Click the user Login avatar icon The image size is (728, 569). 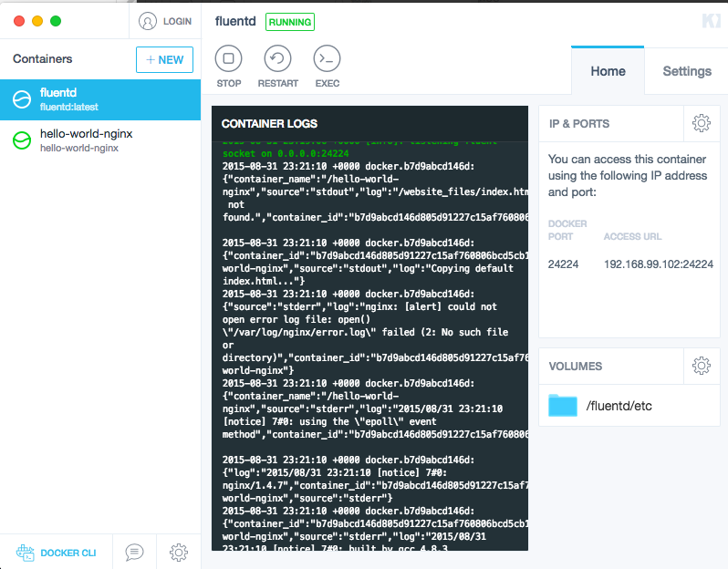[148, 21]
